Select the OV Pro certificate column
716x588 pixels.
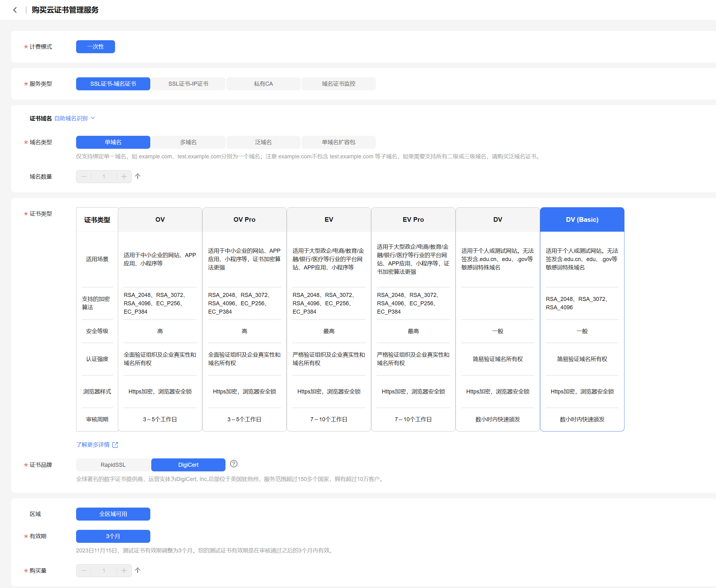coord(244,220)
